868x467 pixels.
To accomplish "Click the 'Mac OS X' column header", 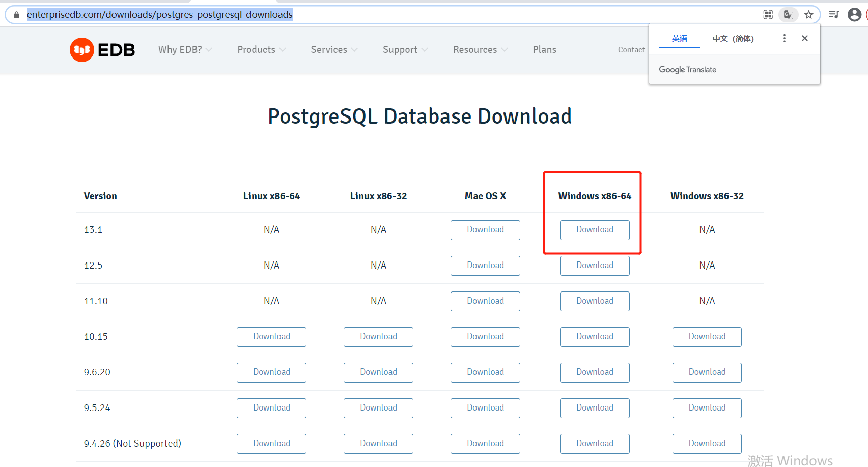I will [x=485, y=196].
